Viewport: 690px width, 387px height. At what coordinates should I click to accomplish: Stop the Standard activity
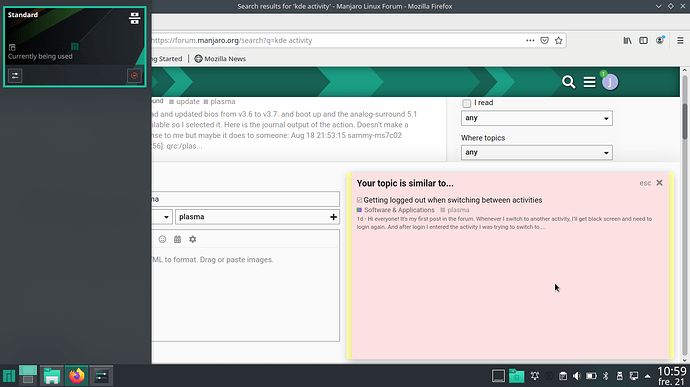[134, 76]
